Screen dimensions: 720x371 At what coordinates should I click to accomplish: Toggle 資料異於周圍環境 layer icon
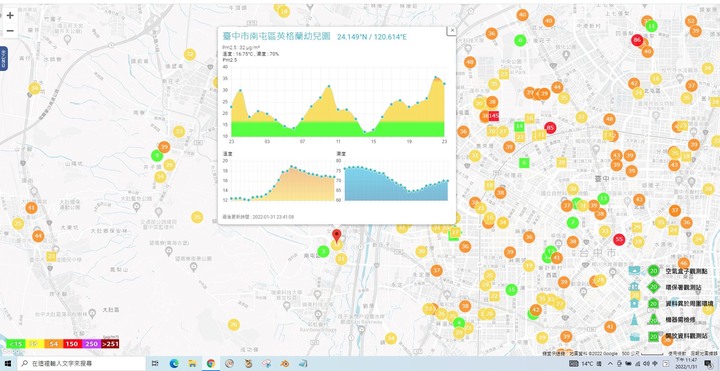[635, 303]
